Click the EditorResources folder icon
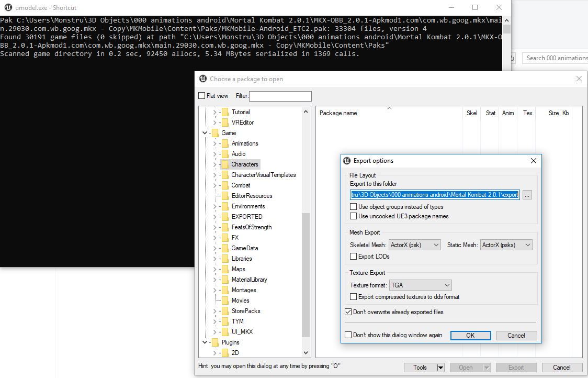 click(225, 196)
